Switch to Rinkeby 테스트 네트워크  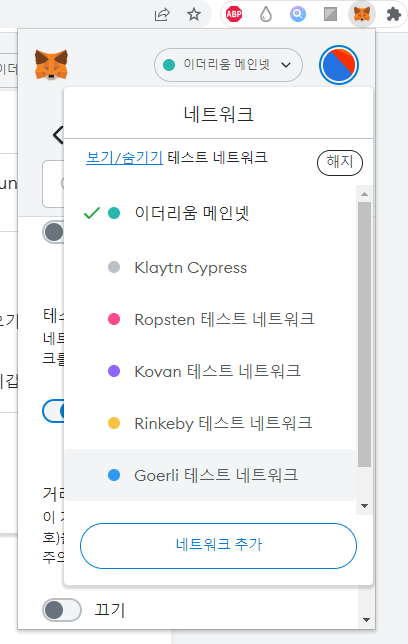pos(210,423)
